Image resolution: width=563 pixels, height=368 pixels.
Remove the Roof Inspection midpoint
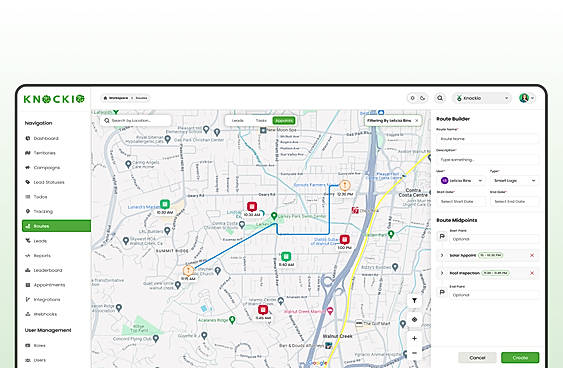tap(532, 273)
